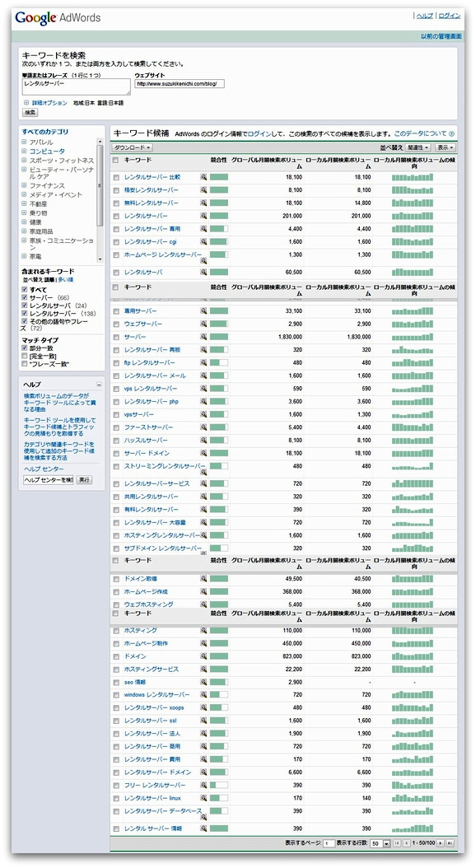Image resolution: width=476 pixels, height=868 pixels.
Task: Click magnifier icon beside レンタルサーバー cgi
Action: coord(203,241)
